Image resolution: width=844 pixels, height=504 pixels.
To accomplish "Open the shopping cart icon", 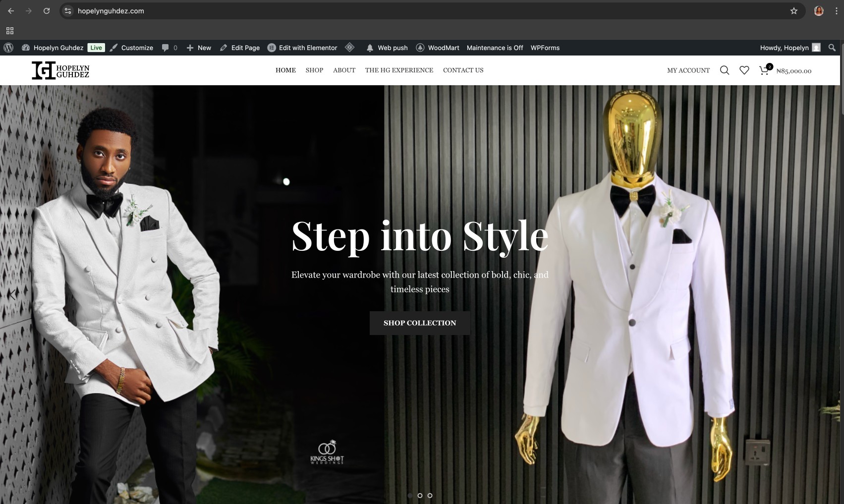I will pos(764,70).
